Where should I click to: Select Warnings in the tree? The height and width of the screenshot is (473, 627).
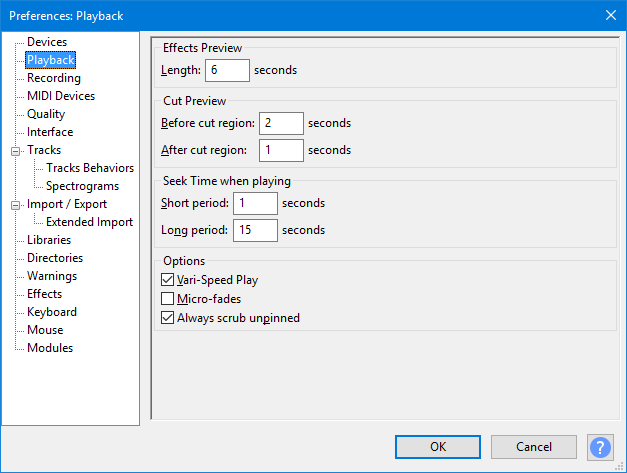[52, 276]
